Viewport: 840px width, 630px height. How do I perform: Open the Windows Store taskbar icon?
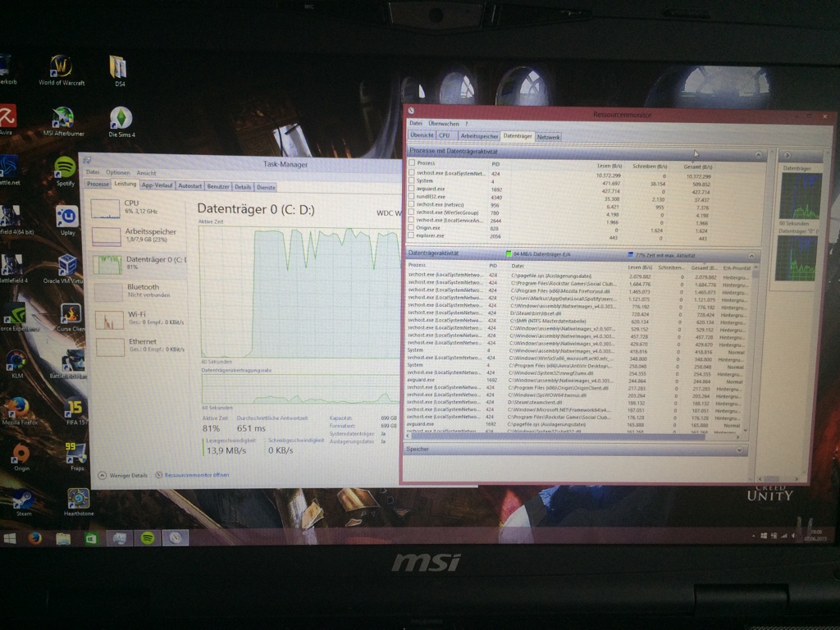91,538
